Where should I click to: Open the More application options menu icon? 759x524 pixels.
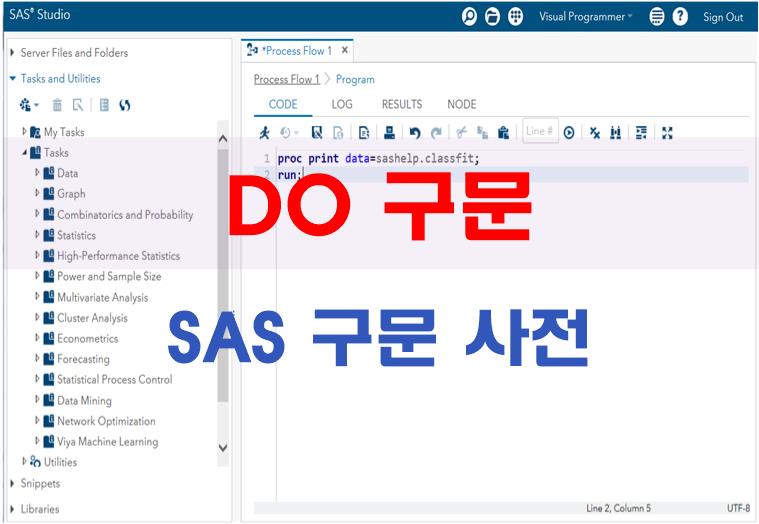pos(656,16)
